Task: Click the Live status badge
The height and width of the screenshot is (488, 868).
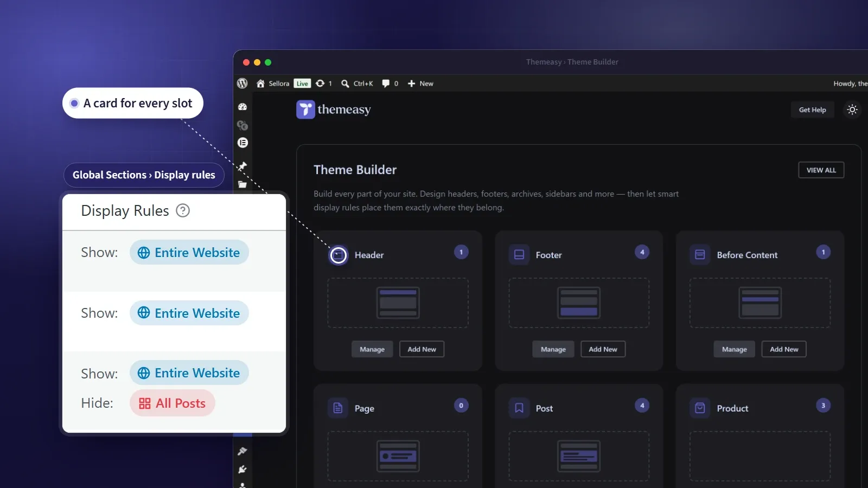Action: pos(302,84)
